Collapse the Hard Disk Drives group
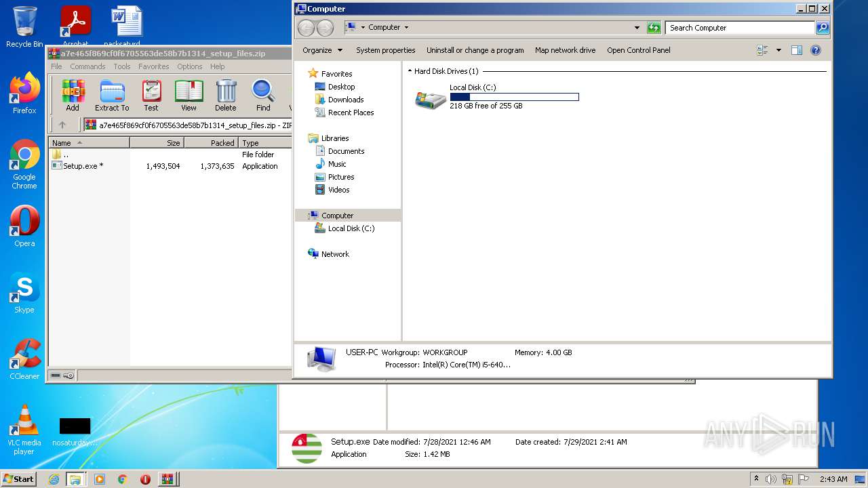The width and height of the screenshot is (868, 488). (x=410, y=71)
